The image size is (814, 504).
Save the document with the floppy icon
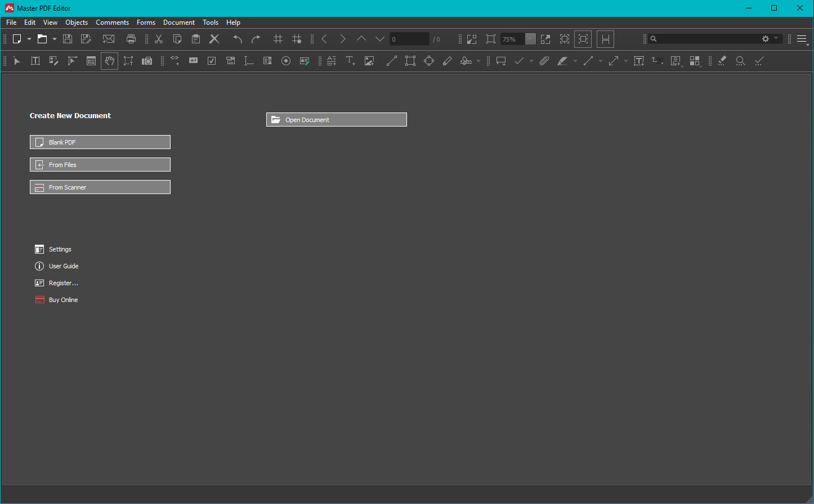click(68, 39)
